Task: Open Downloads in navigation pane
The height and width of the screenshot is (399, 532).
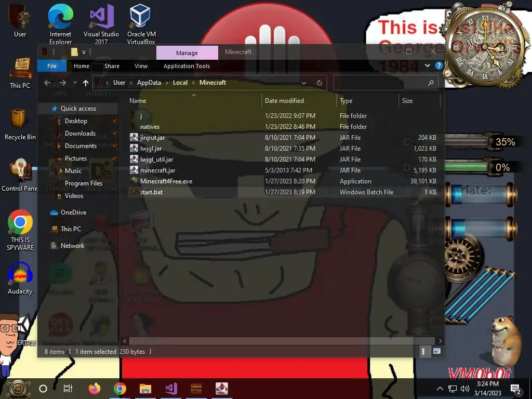Action: coord(80,134)
